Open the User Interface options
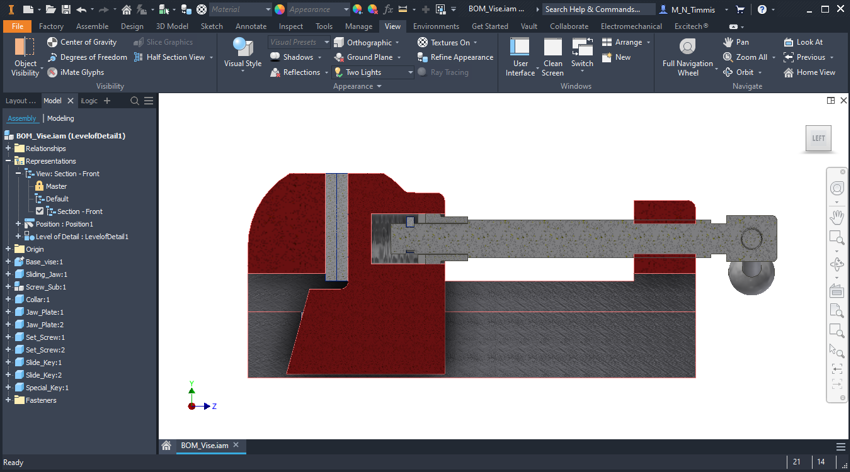Screen dimensions: 850x472 point(520,57)
